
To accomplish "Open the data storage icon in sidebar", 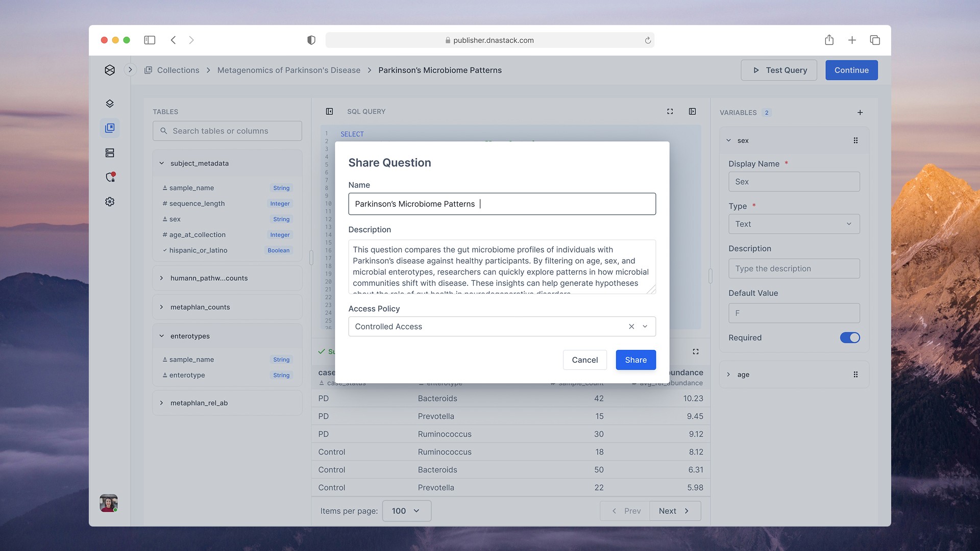I will point(110,153).
